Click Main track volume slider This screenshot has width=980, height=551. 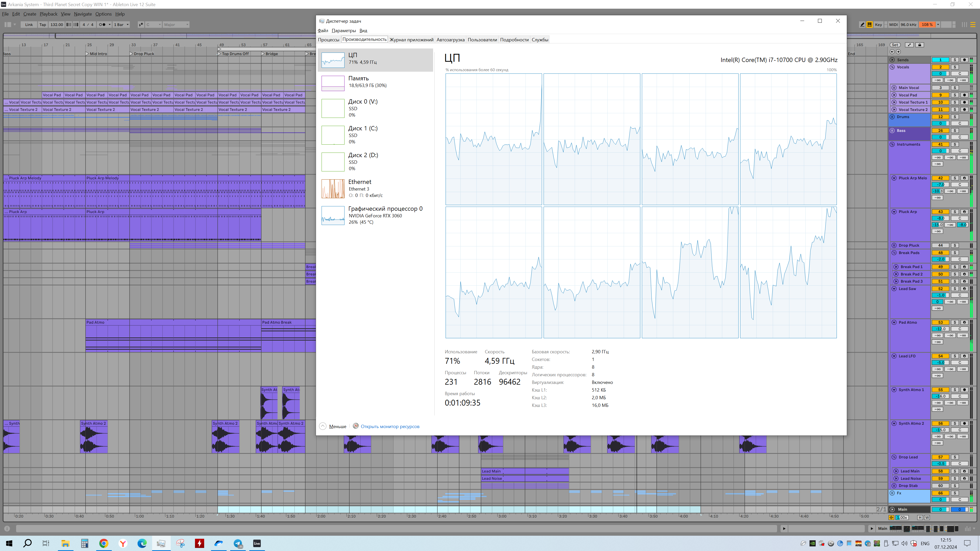point(940,510)
